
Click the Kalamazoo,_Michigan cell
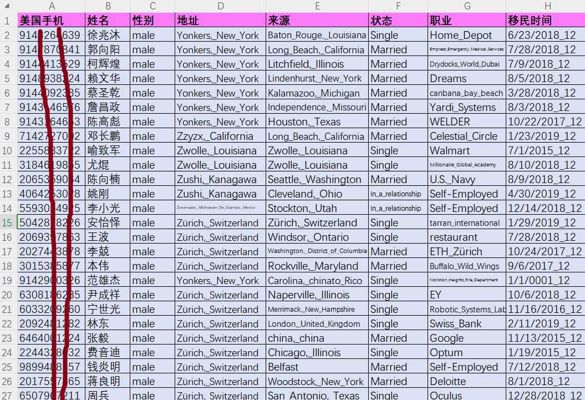pos(317,93)
